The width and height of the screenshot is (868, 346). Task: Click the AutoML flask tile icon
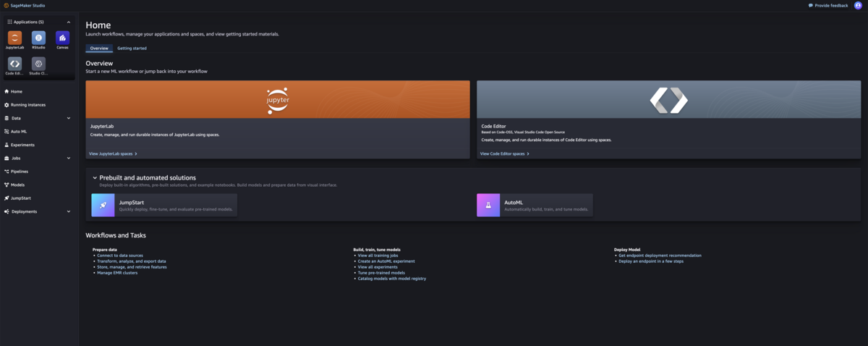488,205
